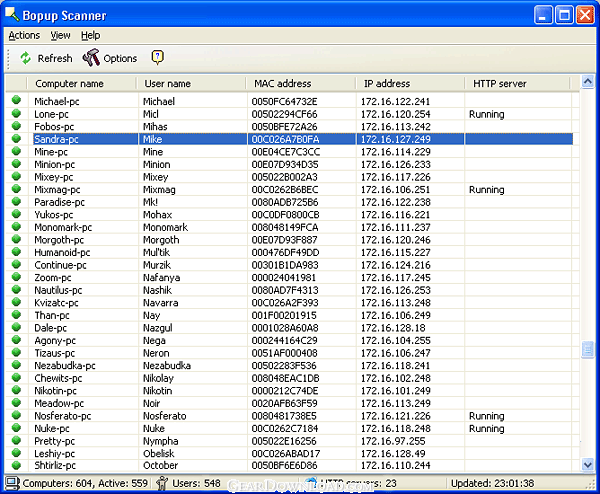Click the computers icon in status bar
600x494 pixels.
coord(12,483)
